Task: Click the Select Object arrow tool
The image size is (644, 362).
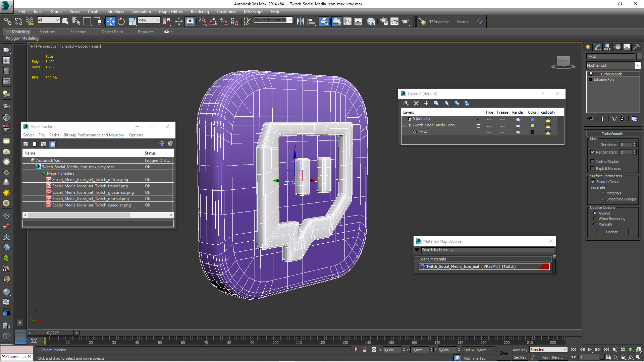Action: [65, 21]
